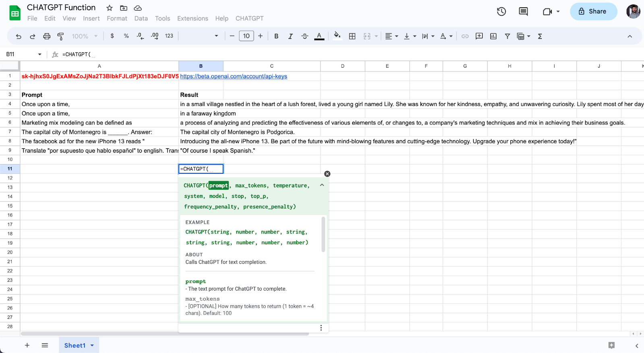This screenshot has height=353, width=644.
Task: Add a new sheet with plus
Action: 27,345
